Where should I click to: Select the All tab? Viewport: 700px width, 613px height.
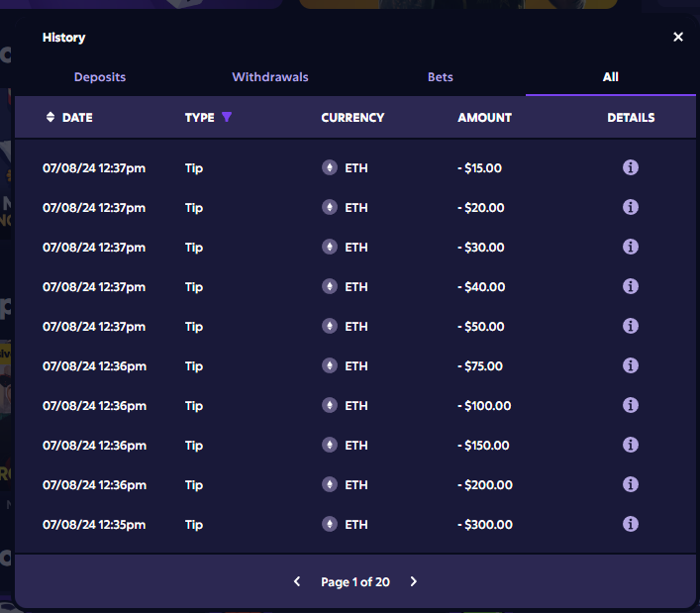click(x=610, y=77)
